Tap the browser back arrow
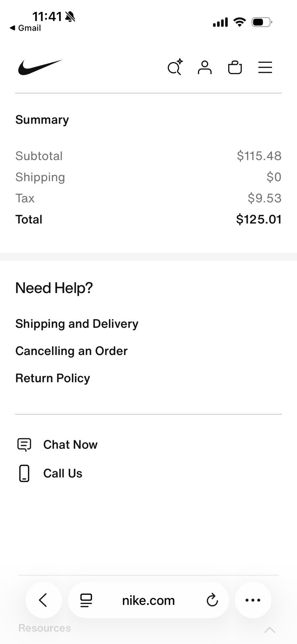The height and width of the screenshot is (644, 297). (x=43, y=600)
